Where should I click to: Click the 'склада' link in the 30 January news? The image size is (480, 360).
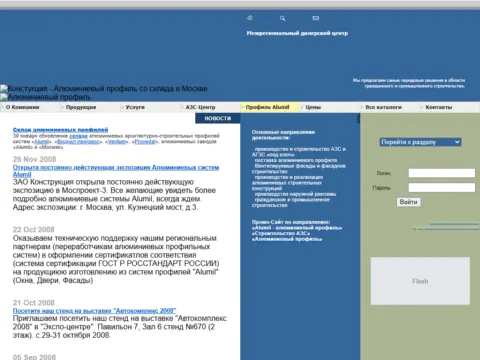[78, 136]
